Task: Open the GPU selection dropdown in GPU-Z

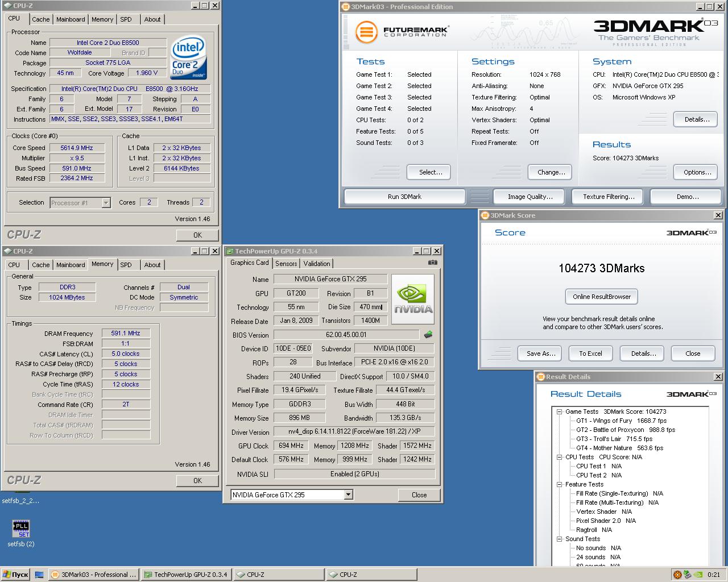Action: tap(348, 494)
